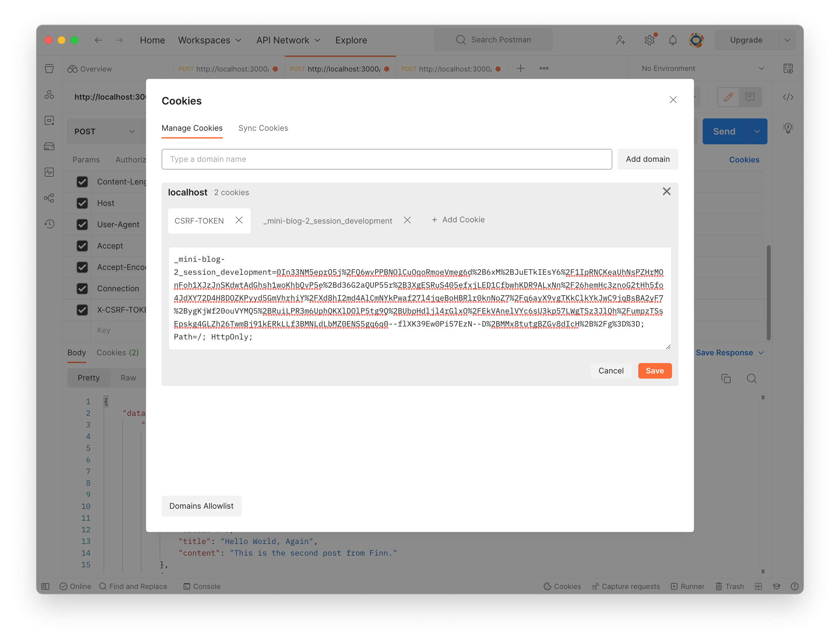
Task: Open the API Network menu
Action: point(288,40)
